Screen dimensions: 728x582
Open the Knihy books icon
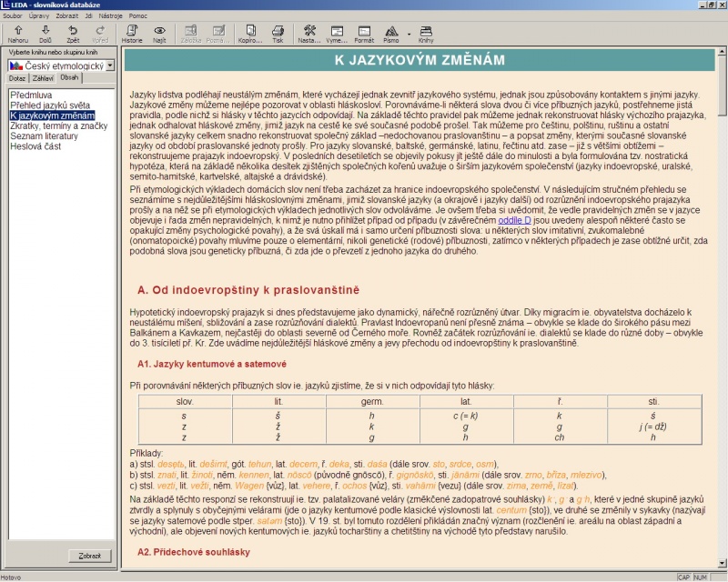[426, 34]
